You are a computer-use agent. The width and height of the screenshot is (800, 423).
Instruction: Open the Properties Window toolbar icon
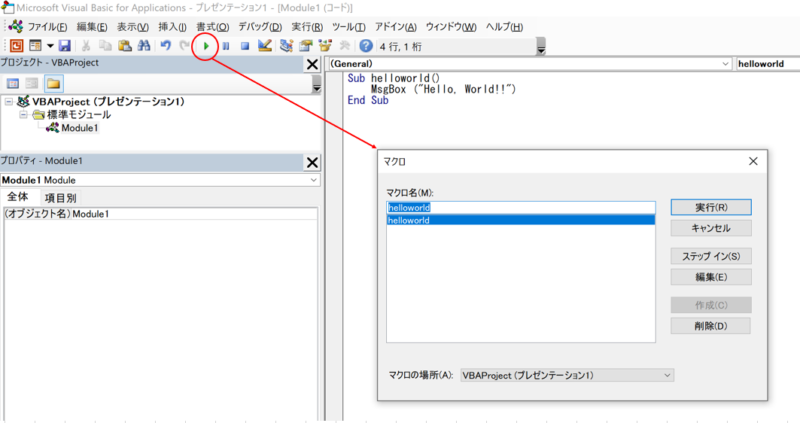pos(306,46)
